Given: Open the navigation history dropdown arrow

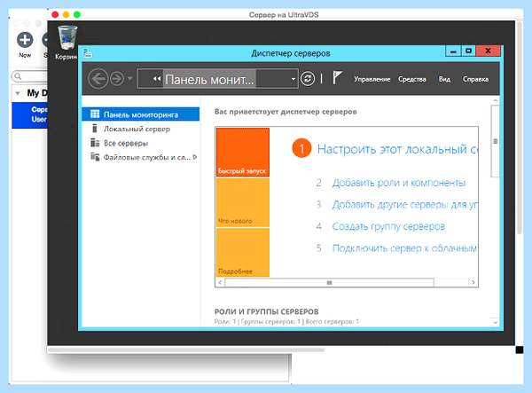Looking at the screenshot, I should (130, 79).
